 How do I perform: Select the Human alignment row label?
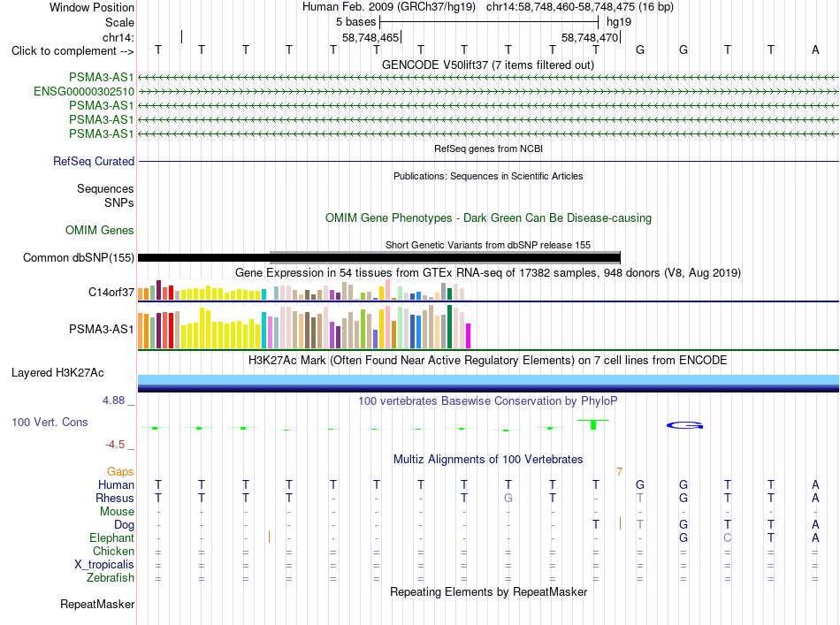click(x=116, y=485)
